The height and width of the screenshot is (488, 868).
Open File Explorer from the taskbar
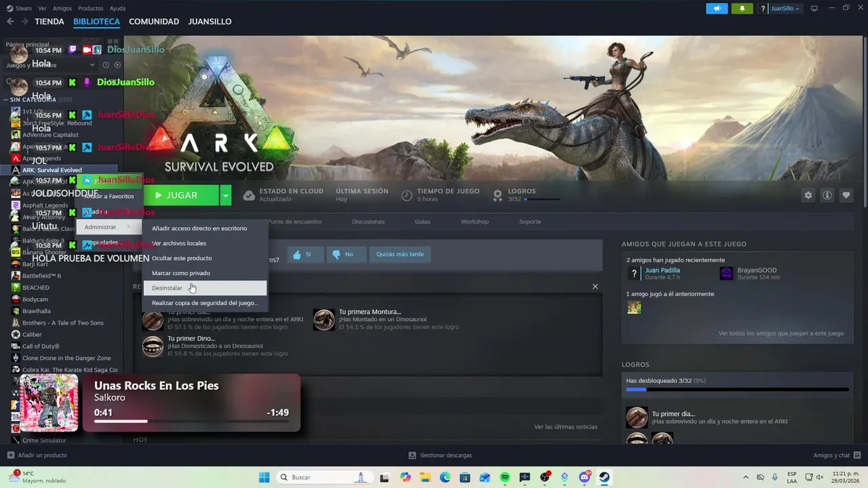tap(425, 477)
